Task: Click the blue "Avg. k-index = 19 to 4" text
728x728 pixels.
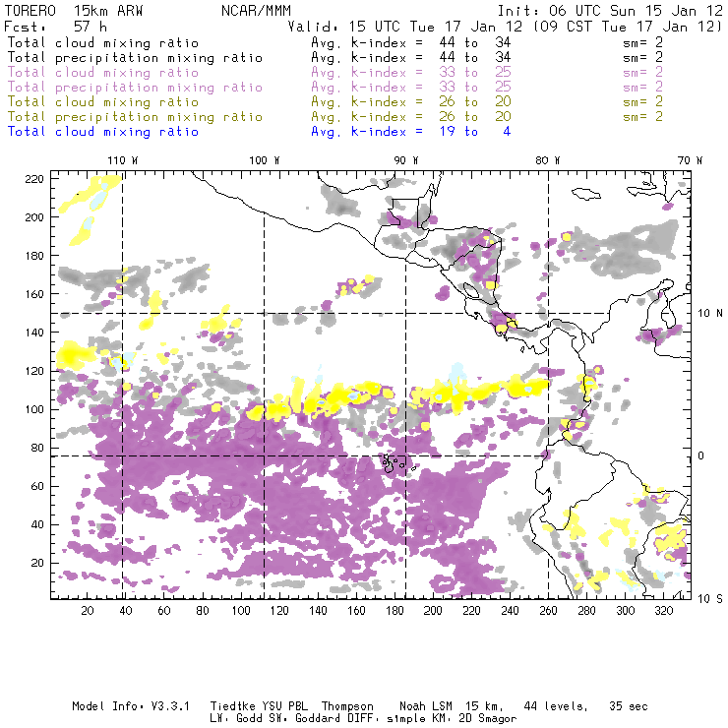Action: (x=411, y=132)
